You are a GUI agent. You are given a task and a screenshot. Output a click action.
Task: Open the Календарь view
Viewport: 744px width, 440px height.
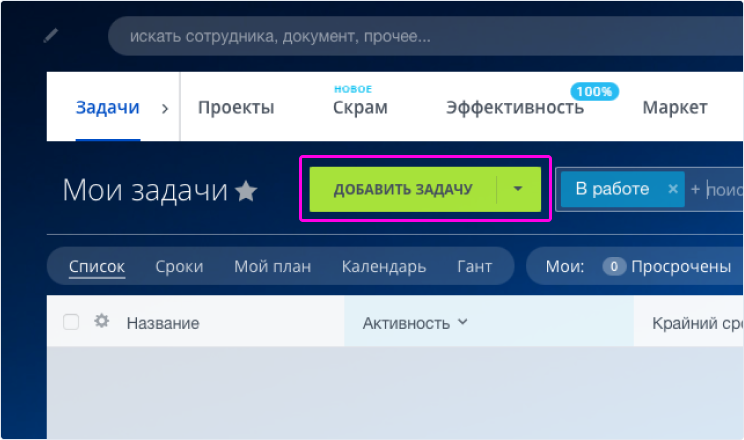tap(384, 267)
